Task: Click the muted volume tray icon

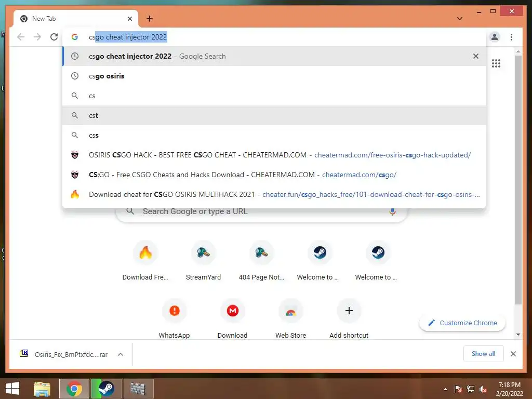Action: point(483,389)
